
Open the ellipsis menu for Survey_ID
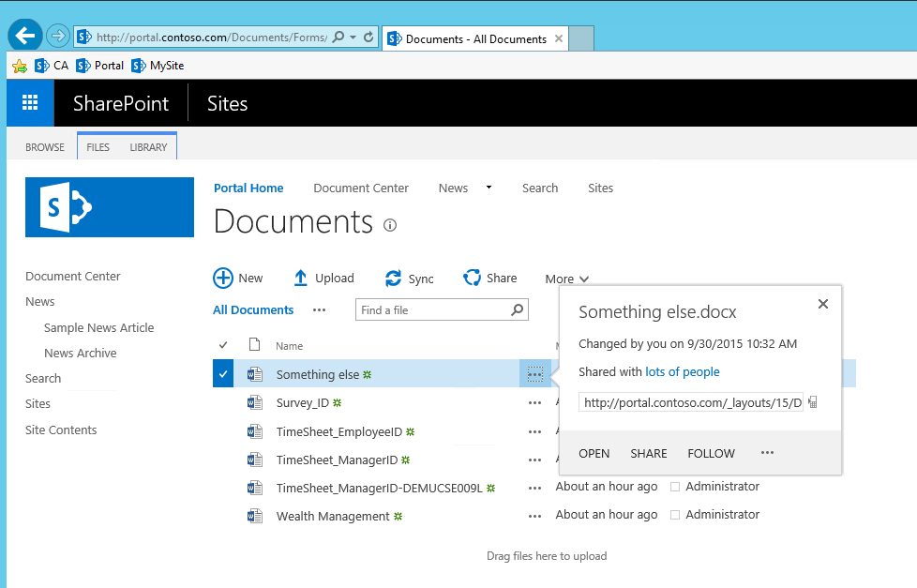click(535, 403)
